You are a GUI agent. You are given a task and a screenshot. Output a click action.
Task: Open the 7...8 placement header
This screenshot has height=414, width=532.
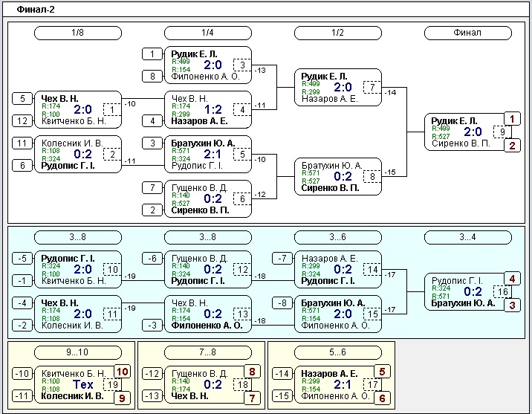tap(207, 352)
